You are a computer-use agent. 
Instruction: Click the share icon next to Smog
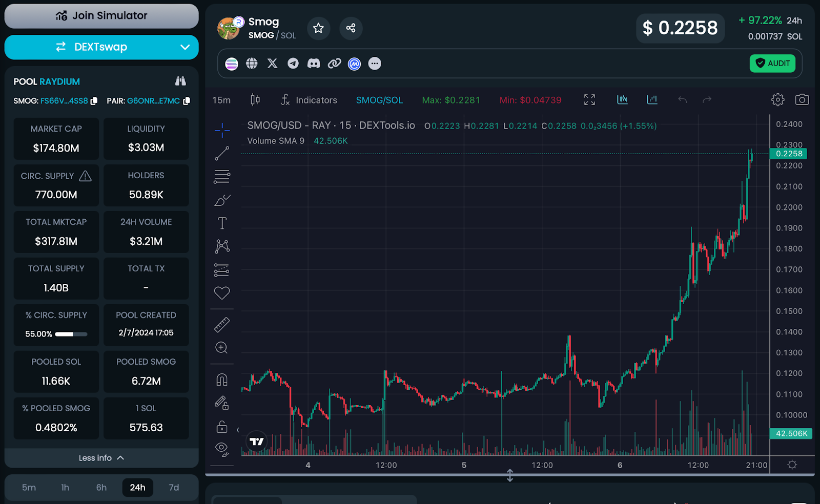[351, 28]
